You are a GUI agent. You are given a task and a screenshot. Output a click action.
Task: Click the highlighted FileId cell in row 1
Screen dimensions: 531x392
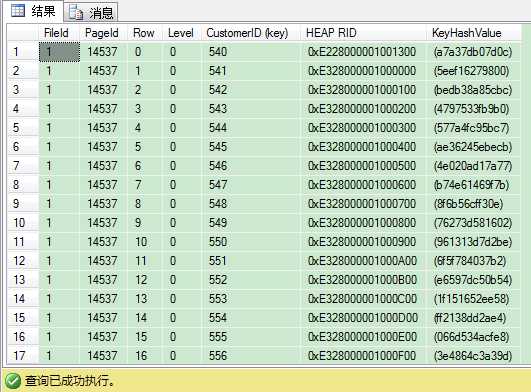pyautogui.click(x=60, y=52)
